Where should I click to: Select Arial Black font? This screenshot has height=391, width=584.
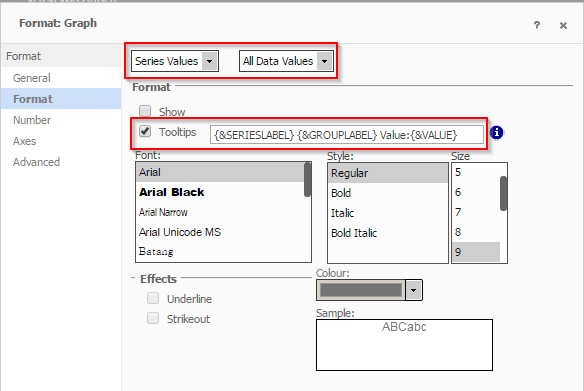[x=220, y=192]
